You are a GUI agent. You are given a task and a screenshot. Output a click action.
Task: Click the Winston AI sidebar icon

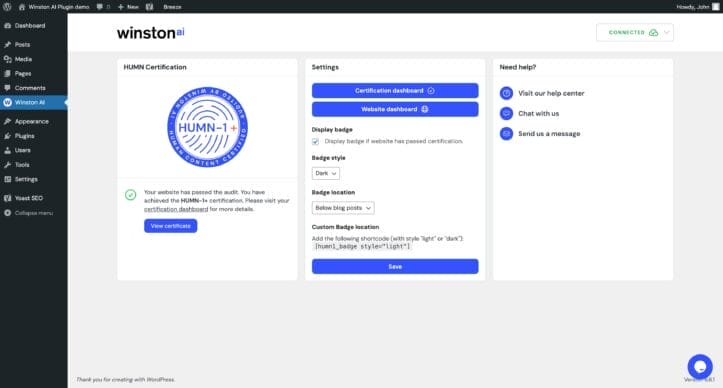(x=7, y=102)
